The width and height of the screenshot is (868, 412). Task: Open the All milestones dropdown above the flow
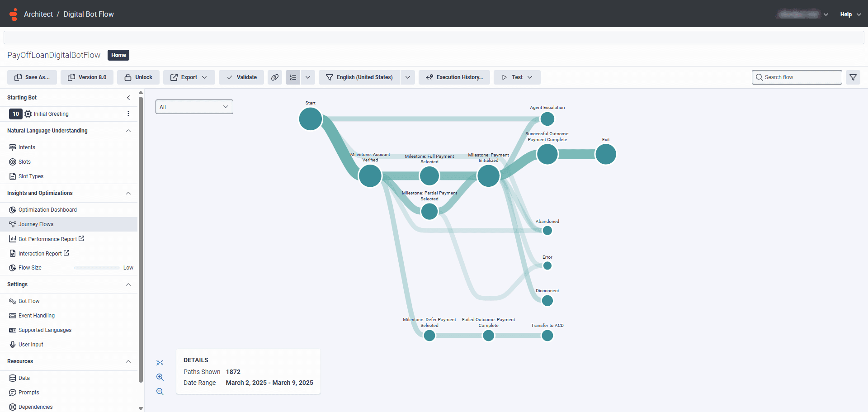[x=194, y=106]
